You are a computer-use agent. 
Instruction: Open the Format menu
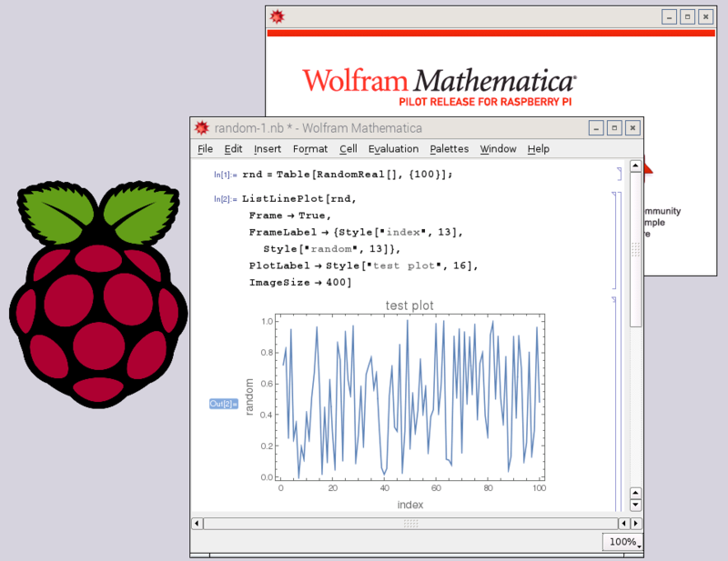click(310, 149)
